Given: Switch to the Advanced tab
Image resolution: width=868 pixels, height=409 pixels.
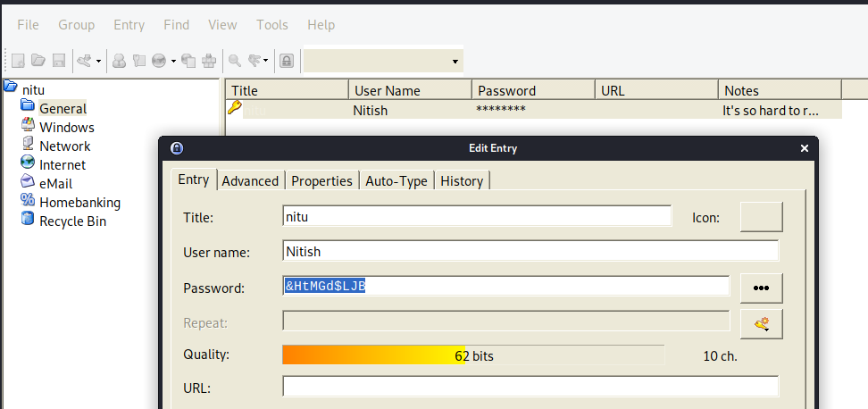Looking at the screenshot, I should click(x=250, y=181).
